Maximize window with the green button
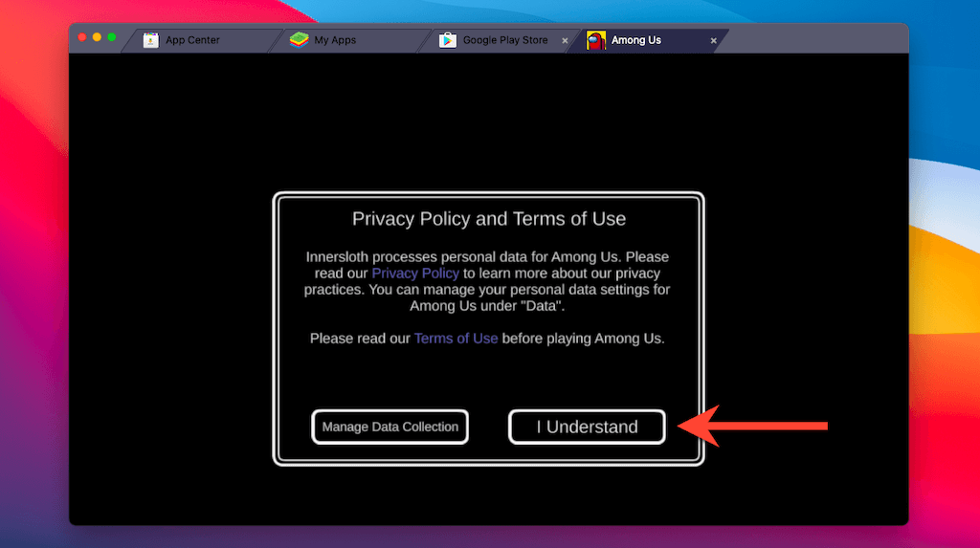The image size is (980, 548). coord(112,37)
